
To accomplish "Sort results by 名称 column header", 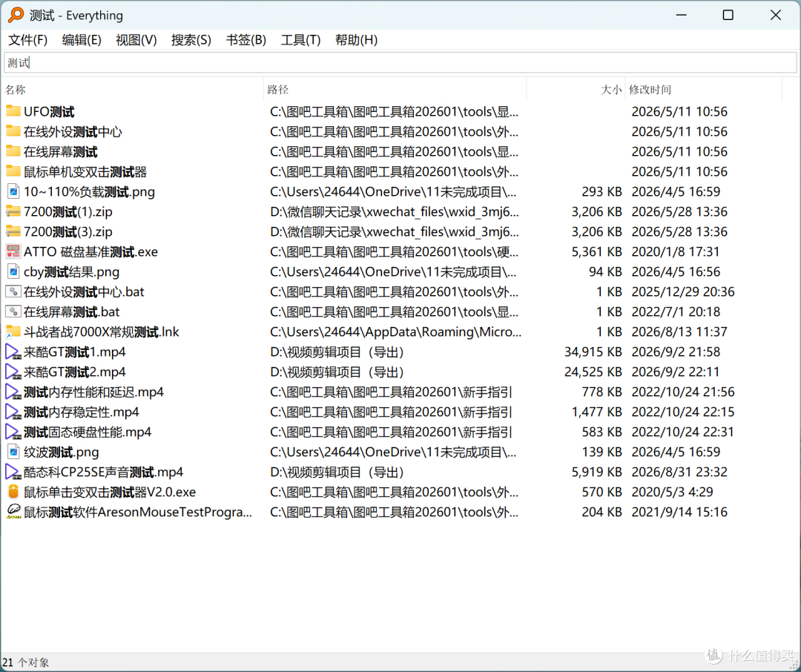I will [x=132, y=90].
